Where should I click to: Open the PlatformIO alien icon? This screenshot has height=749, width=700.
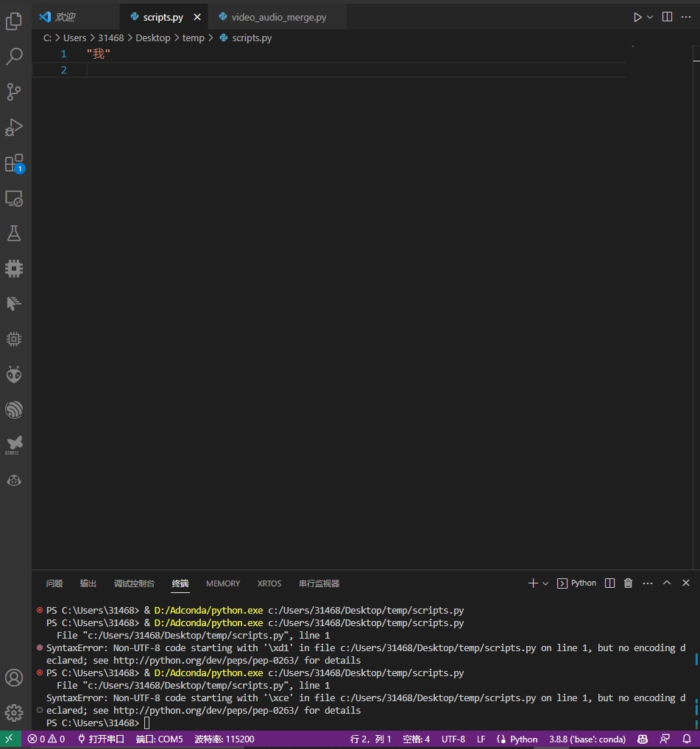tap(14, 374)
